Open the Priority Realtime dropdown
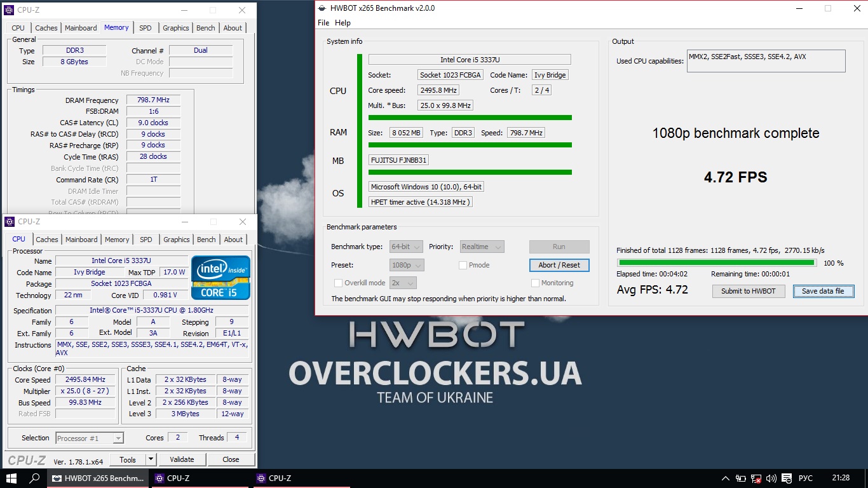Viewport: 868px width, 488px height. [x=482, y=247]
